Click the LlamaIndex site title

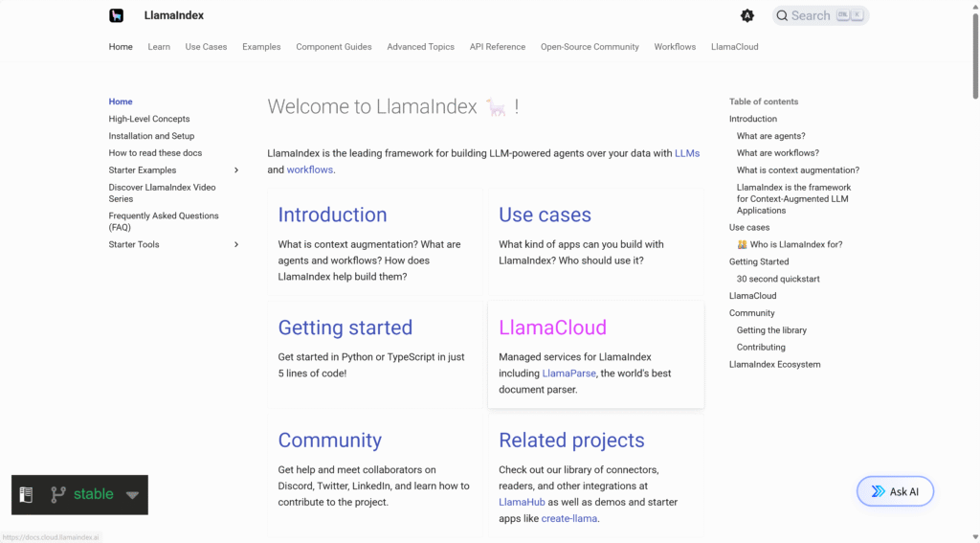coord(174,15)
